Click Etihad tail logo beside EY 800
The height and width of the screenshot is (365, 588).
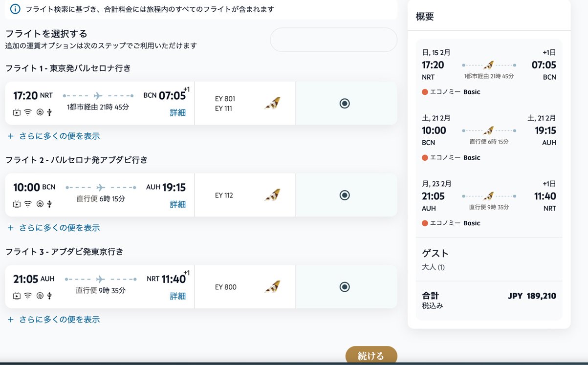[x=272, y=287]
